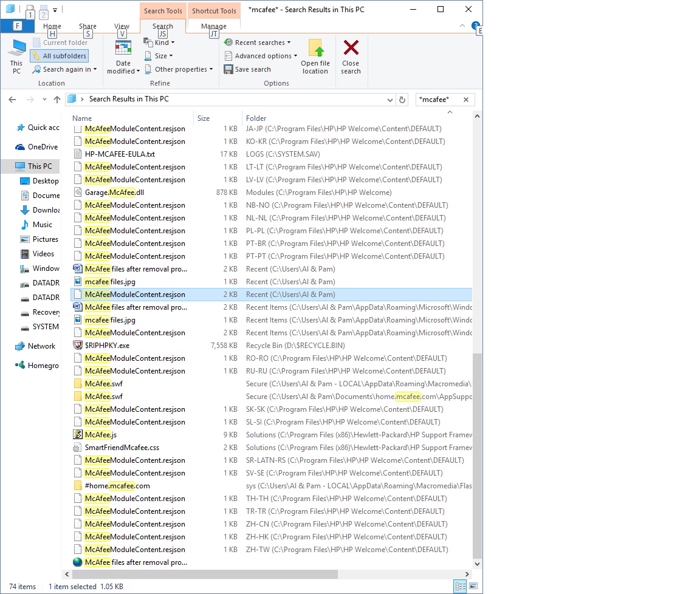This screenshot has width=700, height=594.
Task: Open recent locations dropdown arrow
Action: (x=44, y=100)
